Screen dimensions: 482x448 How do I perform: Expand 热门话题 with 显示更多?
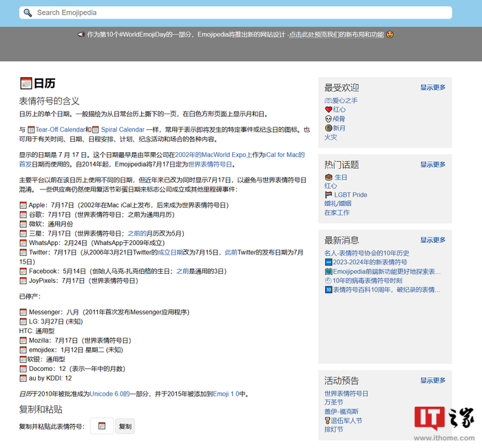click(433, 164)
